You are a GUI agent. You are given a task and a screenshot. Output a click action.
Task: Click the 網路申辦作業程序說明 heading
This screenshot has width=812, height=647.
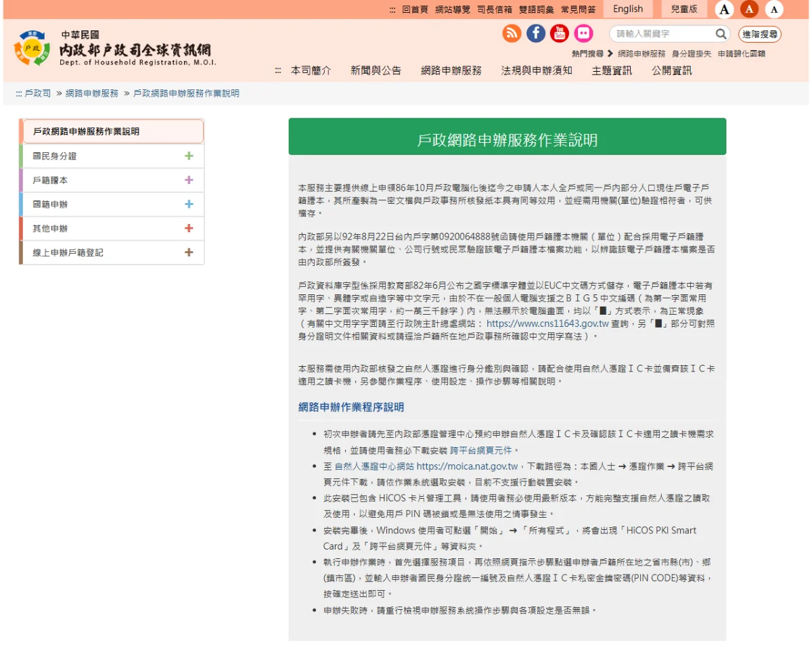[351, 407]
